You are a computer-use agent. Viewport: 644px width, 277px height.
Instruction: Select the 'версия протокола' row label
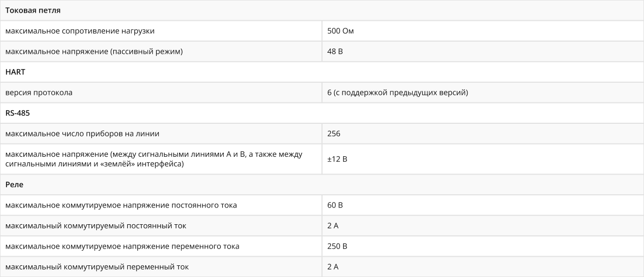coord(161,93)
